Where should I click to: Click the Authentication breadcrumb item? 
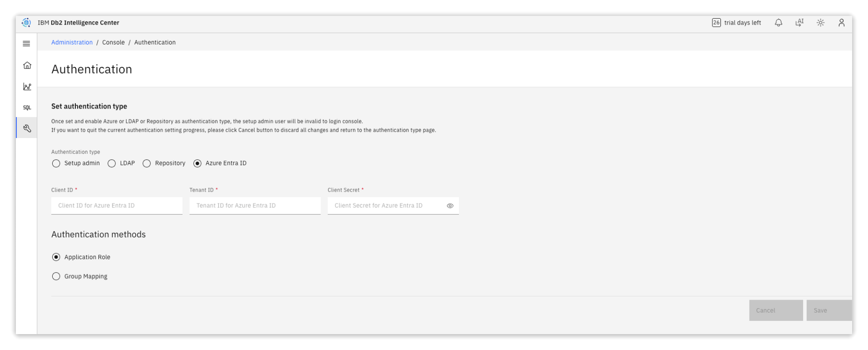coord(155,42)
